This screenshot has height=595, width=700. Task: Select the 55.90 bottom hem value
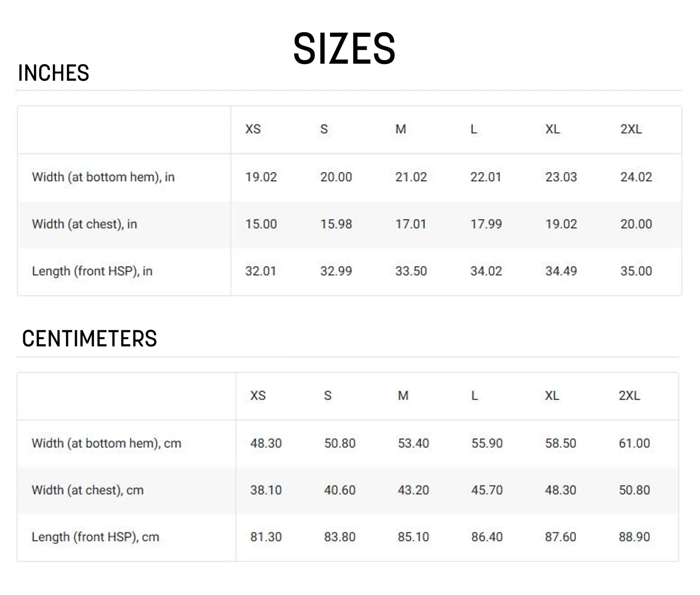click(487, 443)
